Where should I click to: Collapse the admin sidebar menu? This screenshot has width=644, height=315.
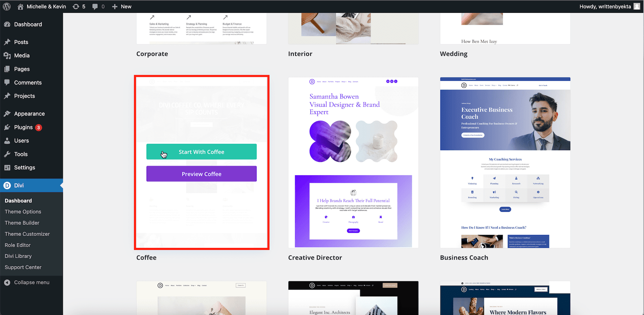[x=31, y=282]
